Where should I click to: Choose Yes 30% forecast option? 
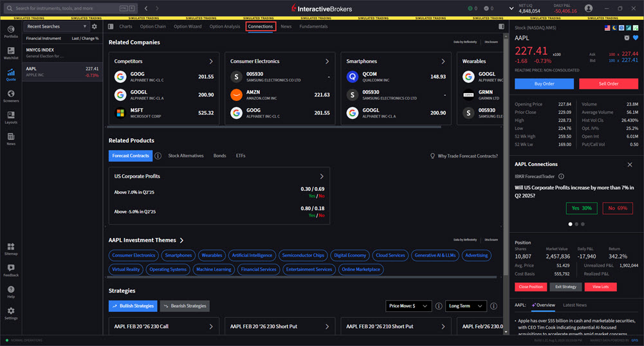point(581,208)
